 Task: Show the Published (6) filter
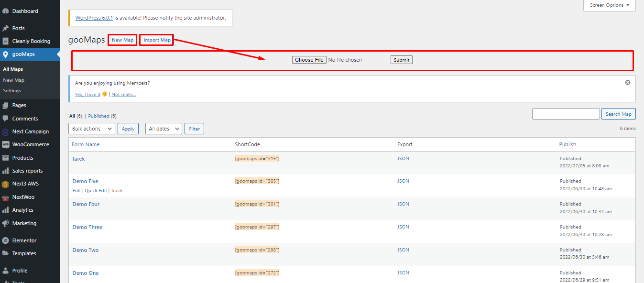102,116
